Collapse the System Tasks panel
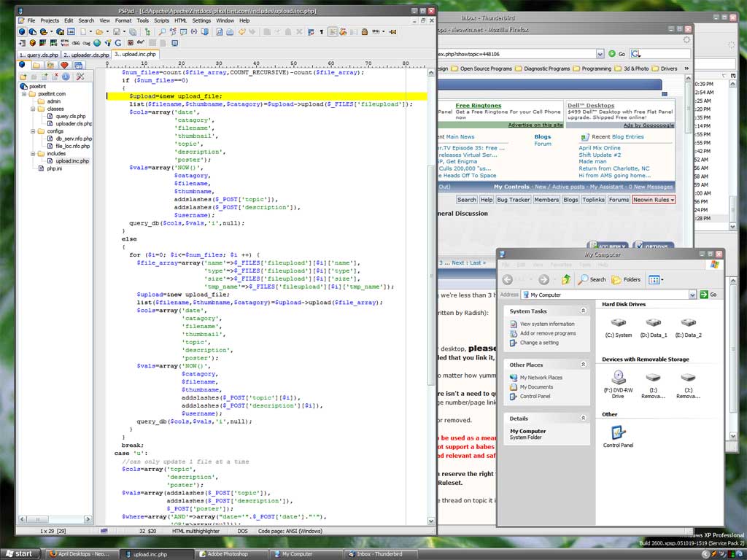This screenshot has height=560, width=747. 583,311
